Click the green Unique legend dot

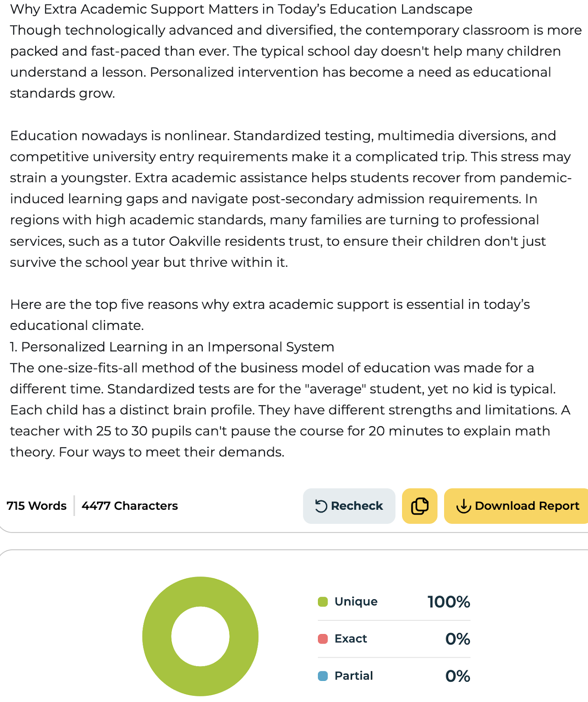pos(323,602)
